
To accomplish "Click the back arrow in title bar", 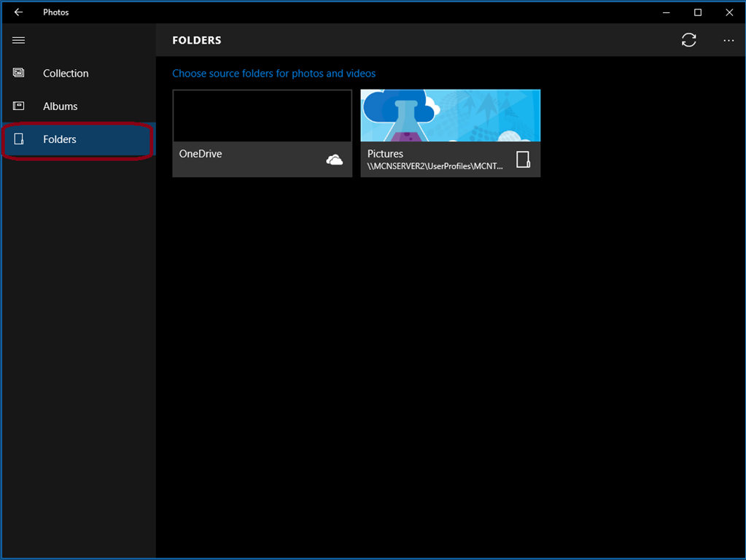I will [x=18, y=12].
